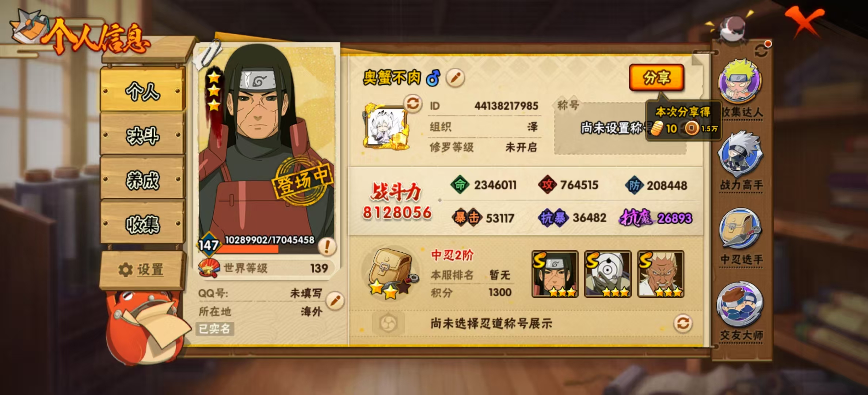Switch to the 决斗 tab
This screenshot has height=395, width=868.
(143, 135)
